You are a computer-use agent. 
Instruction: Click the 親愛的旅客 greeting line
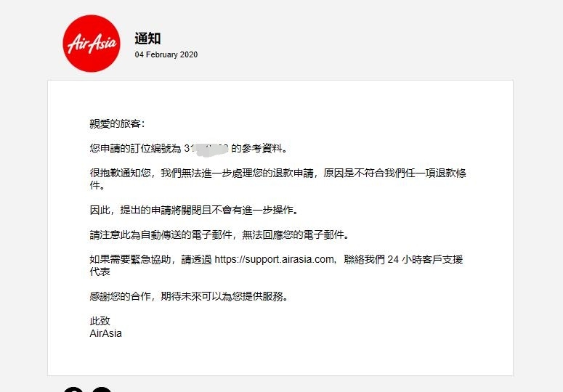point(117,123)
